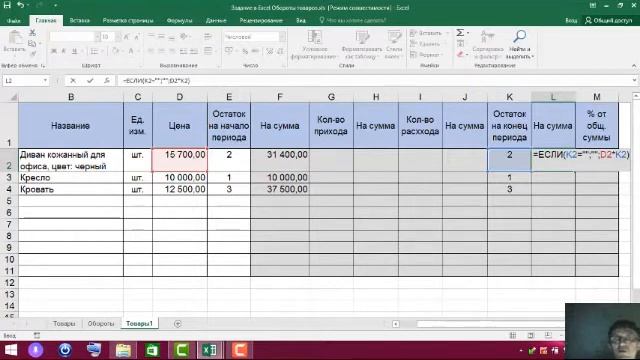640x360 pixels.
Task: Cancel formula entry with X icon
Action: tap(73, 80)
